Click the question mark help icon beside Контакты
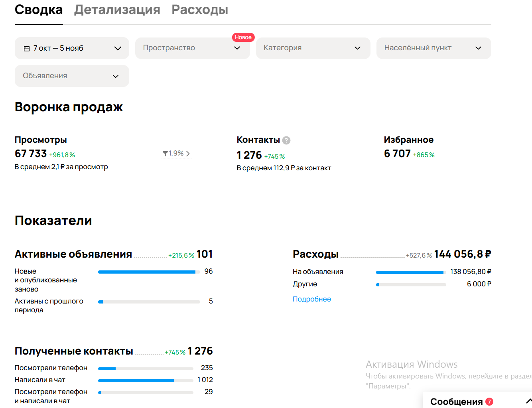 [286, 140]
